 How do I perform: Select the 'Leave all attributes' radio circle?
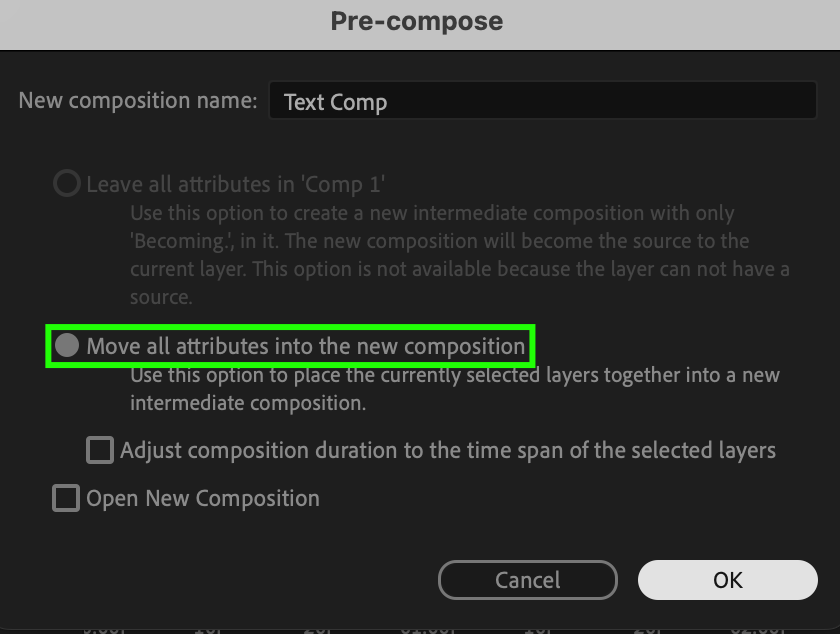(x=67, y=184)
